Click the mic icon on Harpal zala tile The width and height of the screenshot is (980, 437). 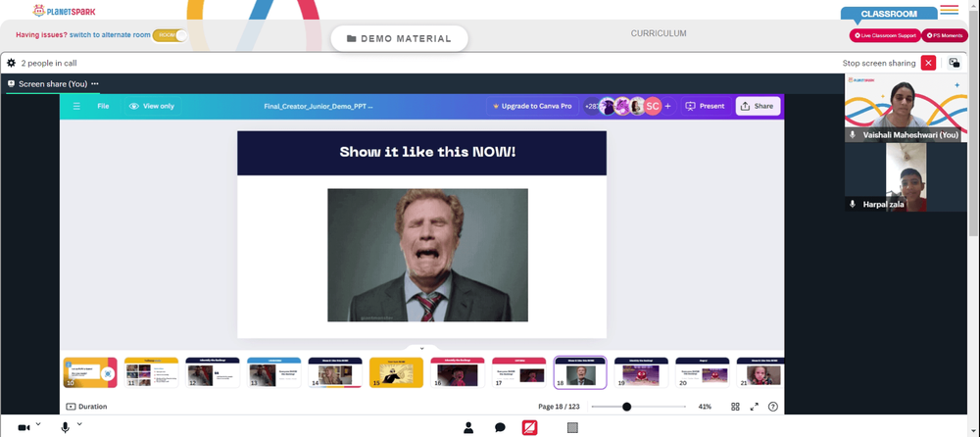(x=854, y=205)
